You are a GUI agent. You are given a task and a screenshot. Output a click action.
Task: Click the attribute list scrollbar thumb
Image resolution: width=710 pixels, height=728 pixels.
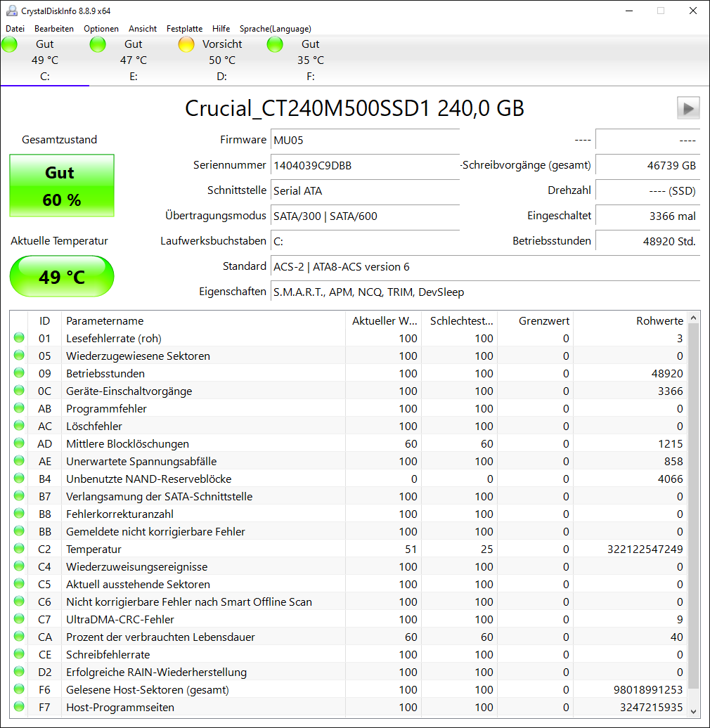coord(693,506)
